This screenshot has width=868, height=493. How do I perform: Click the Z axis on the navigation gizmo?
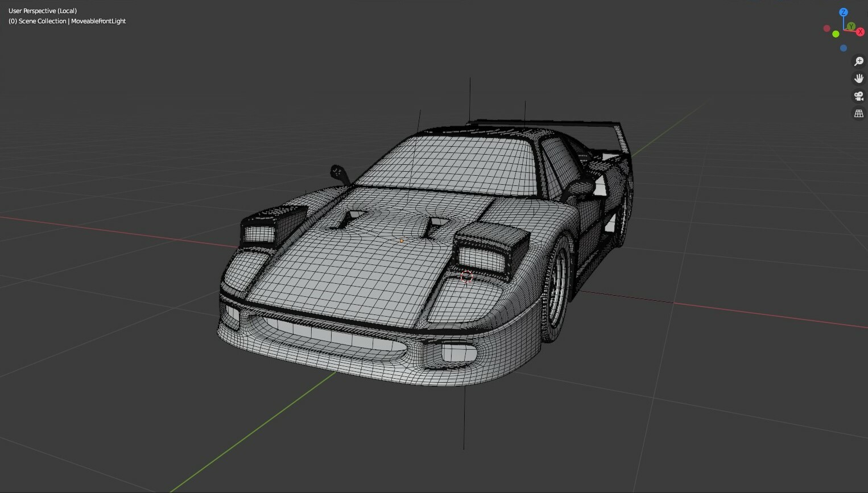point(844,12)
